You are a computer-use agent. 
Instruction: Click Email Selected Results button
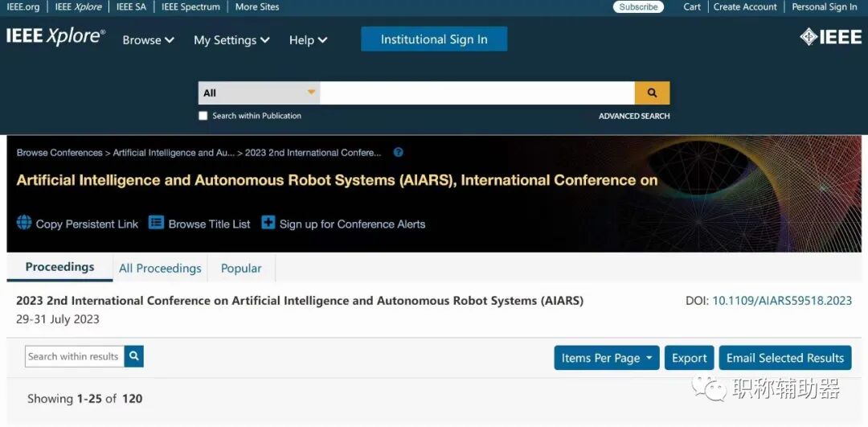pos(785,358)
